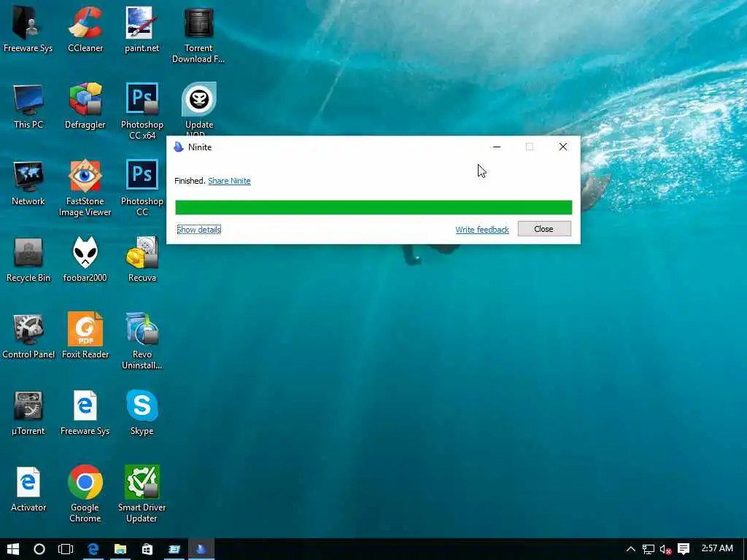Click the taskbar app icon left of Ninite

174,549
